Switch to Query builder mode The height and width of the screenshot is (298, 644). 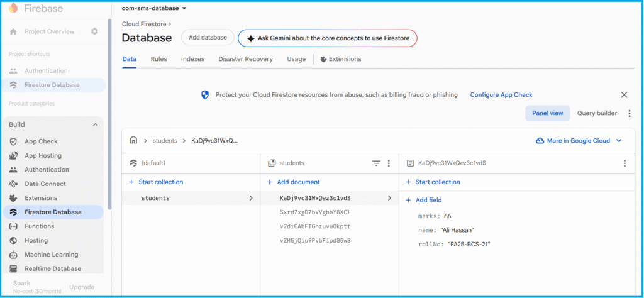coord(597,113)
